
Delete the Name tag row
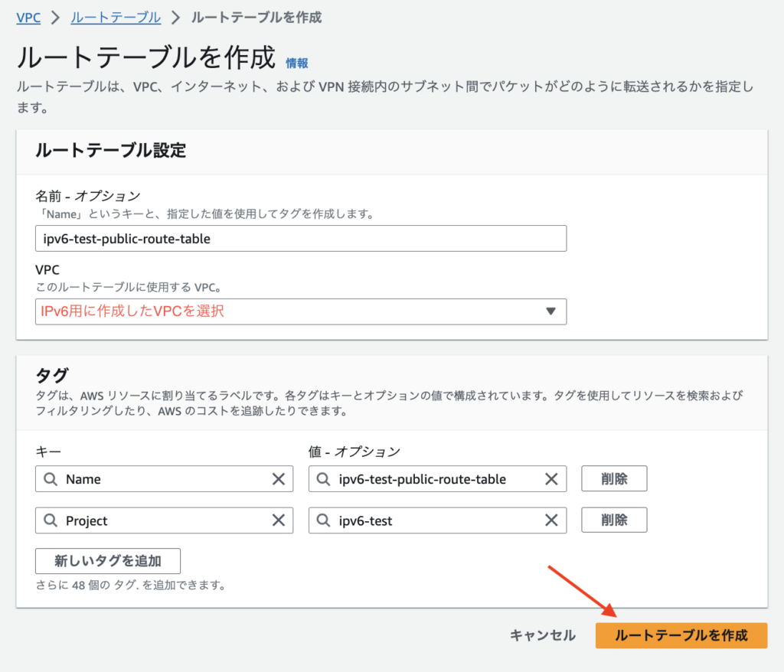614,478
